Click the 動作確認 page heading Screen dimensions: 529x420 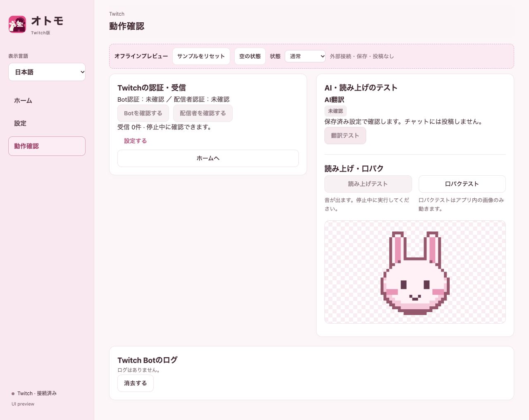126,26
